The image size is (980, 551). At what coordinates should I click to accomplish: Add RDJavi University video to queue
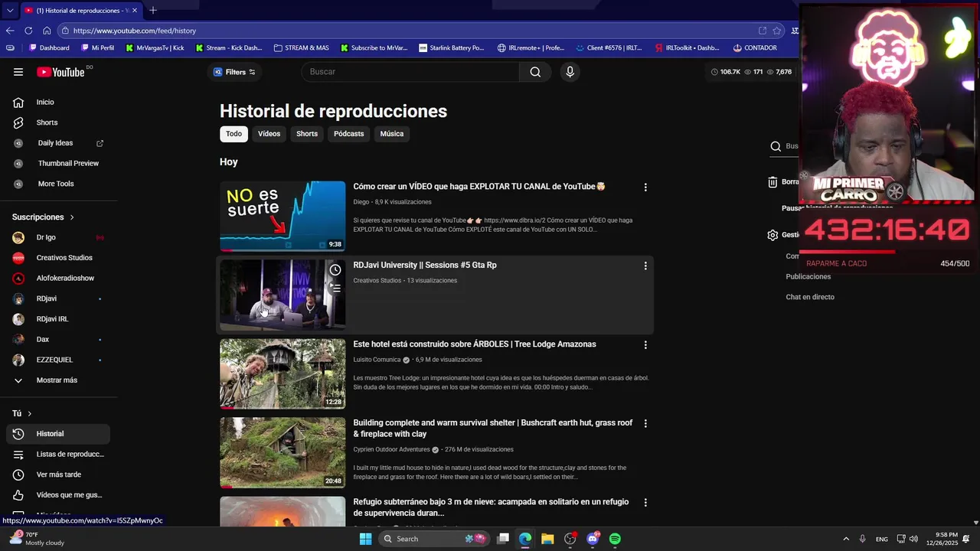pos(335,289)
